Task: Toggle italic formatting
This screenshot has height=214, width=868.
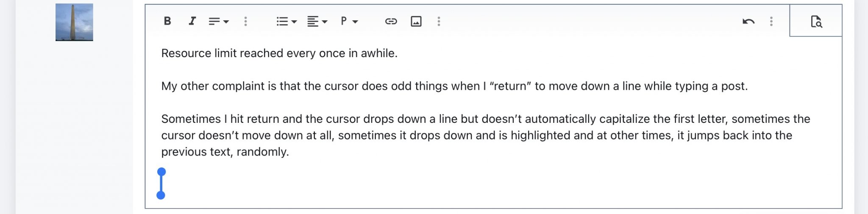Action: point(192,21)
